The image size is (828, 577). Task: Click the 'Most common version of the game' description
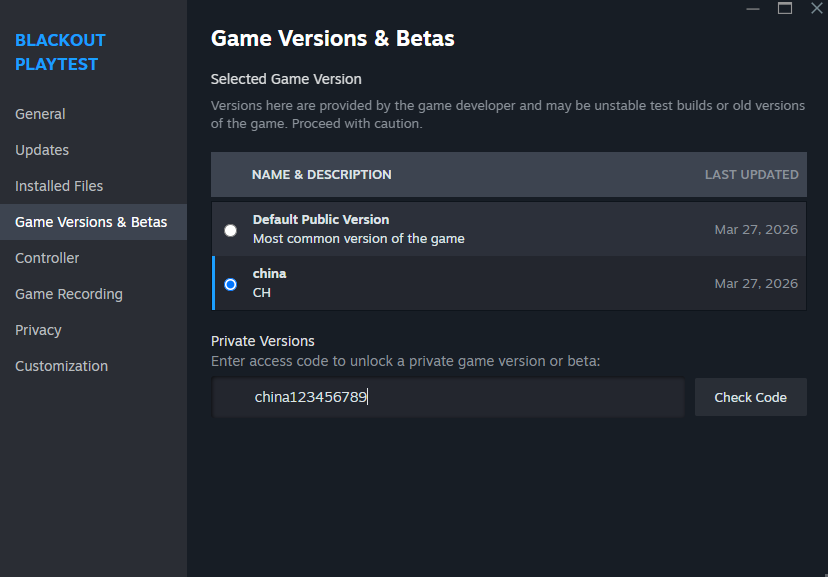pos(358,239)
